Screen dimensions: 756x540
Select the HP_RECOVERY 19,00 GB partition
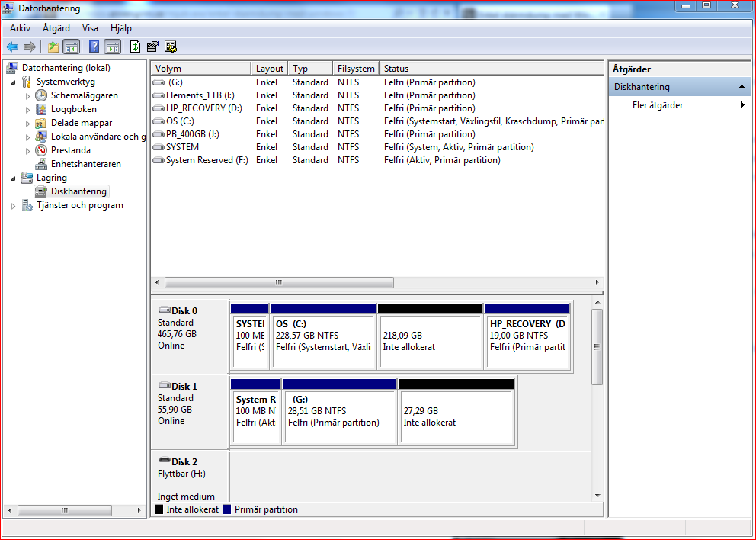527,337
